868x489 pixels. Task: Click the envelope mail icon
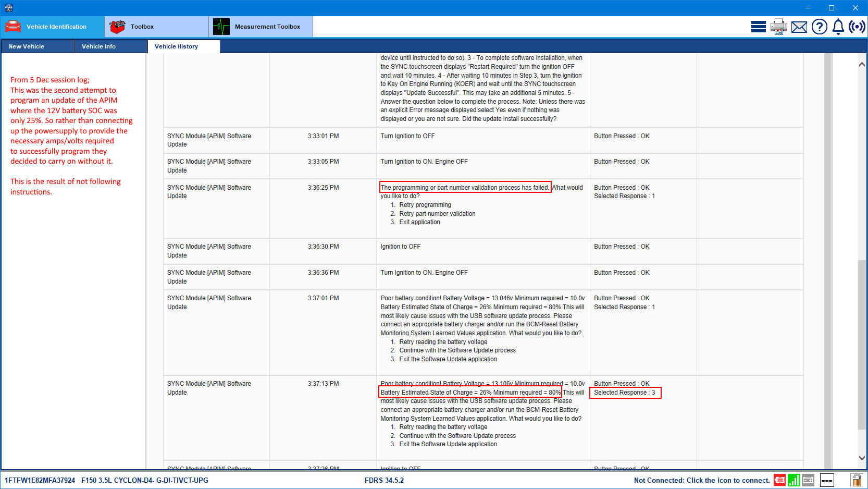799,27
